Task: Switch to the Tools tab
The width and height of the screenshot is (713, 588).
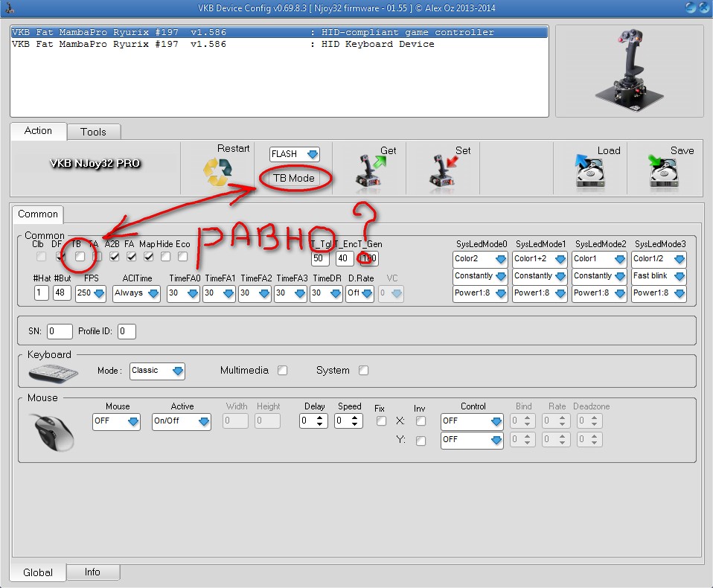Action: (x=94, y=132)
